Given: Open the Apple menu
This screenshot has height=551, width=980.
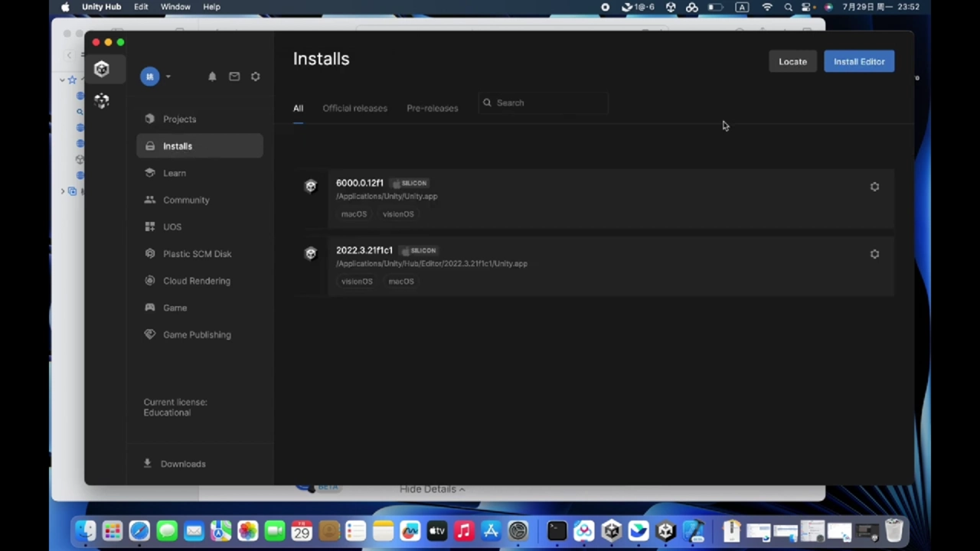Looking at the screenshot, I should point(65,7).
